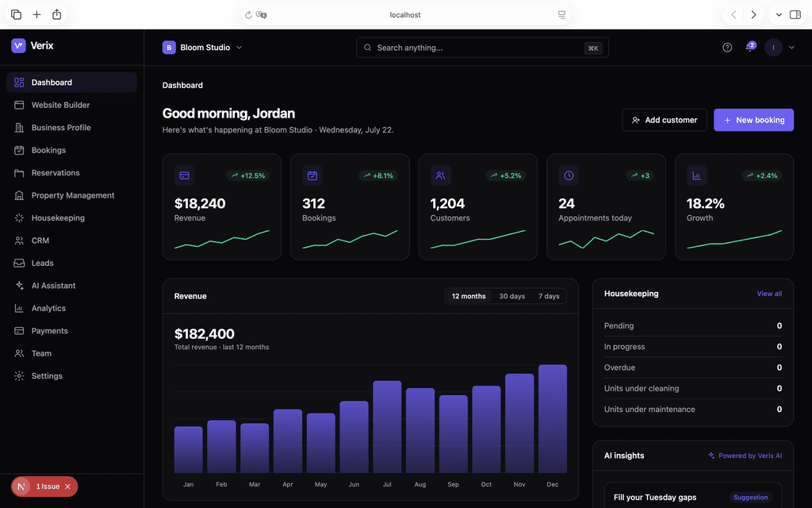Select the Website Builder sidebar icon
812x508 pixels.
pyautogui.click(x=19, y=105)
